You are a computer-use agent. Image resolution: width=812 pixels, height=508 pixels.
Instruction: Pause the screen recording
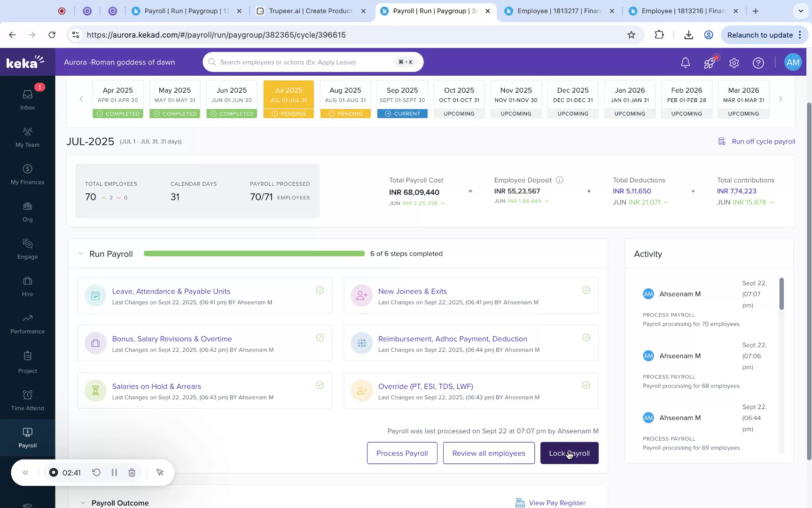tap(114, 472)
